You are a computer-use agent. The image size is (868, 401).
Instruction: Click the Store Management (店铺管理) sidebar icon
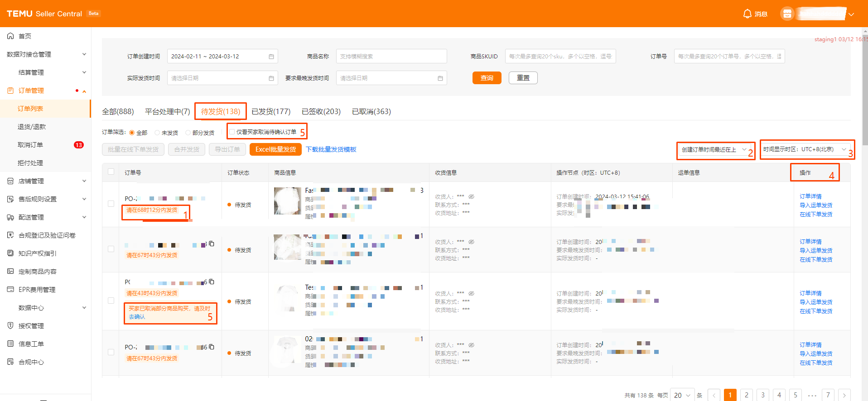click(10, 181)
